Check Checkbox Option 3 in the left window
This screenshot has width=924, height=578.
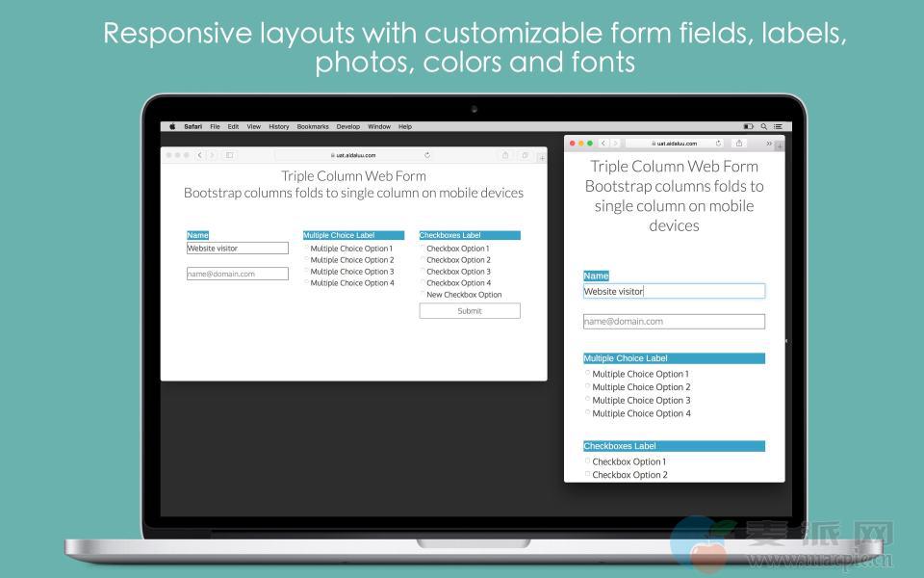point(423,271)
